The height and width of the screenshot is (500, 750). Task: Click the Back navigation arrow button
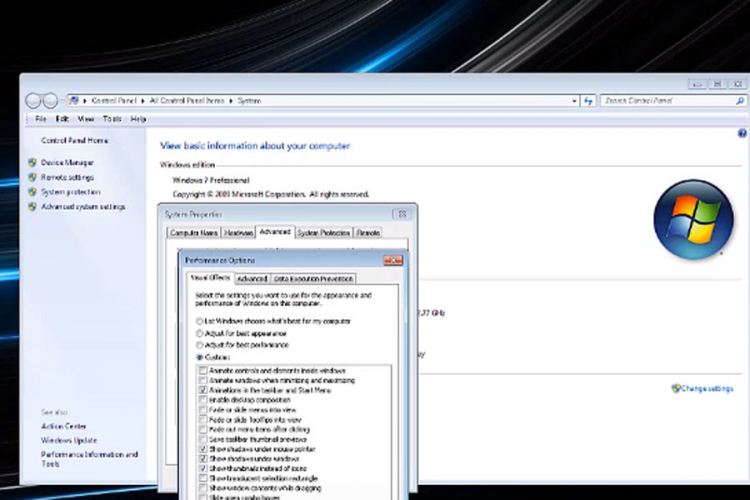click(x=33, y=101)
